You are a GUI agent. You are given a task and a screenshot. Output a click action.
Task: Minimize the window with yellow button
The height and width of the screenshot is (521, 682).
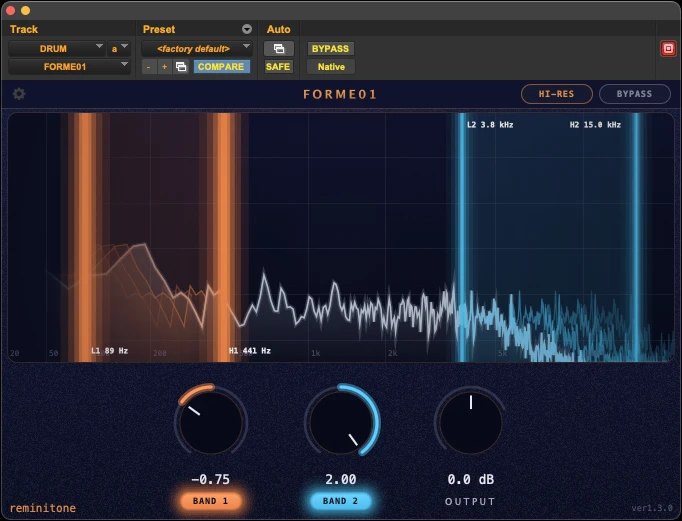25,10
